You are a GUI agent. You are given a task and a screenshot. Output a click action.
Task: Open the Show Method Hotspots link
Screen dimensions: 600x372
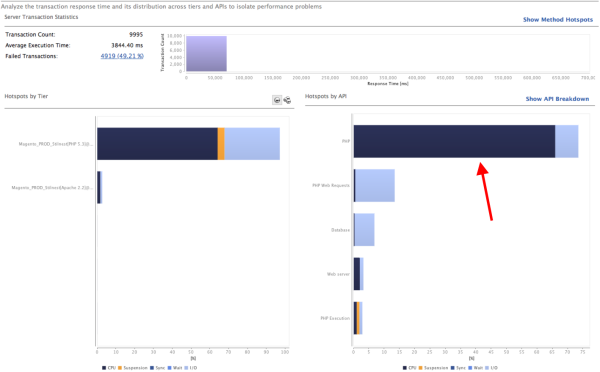point(558,20)
